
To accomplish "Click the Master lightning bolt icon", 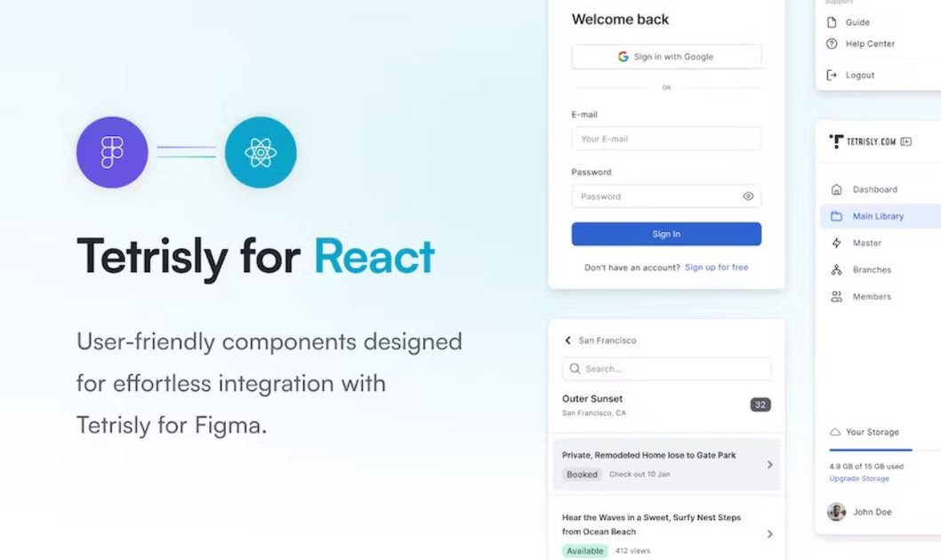I will coord(836,243).
